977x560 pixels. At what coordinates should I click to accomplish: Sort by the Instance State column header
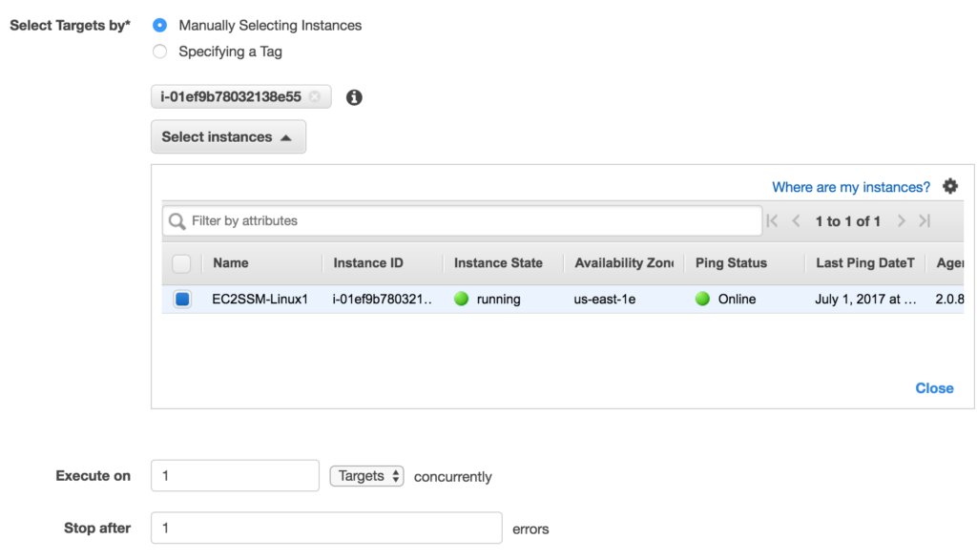498,263
